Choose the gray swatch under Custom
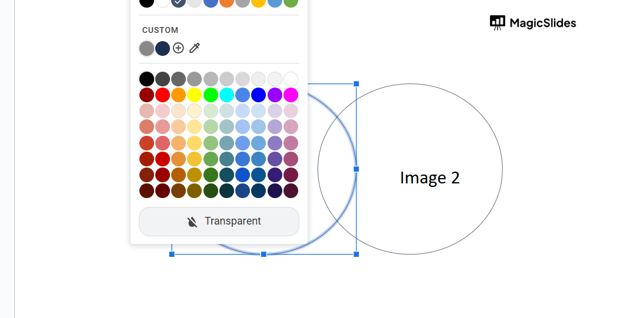 [x=146, y=48]
